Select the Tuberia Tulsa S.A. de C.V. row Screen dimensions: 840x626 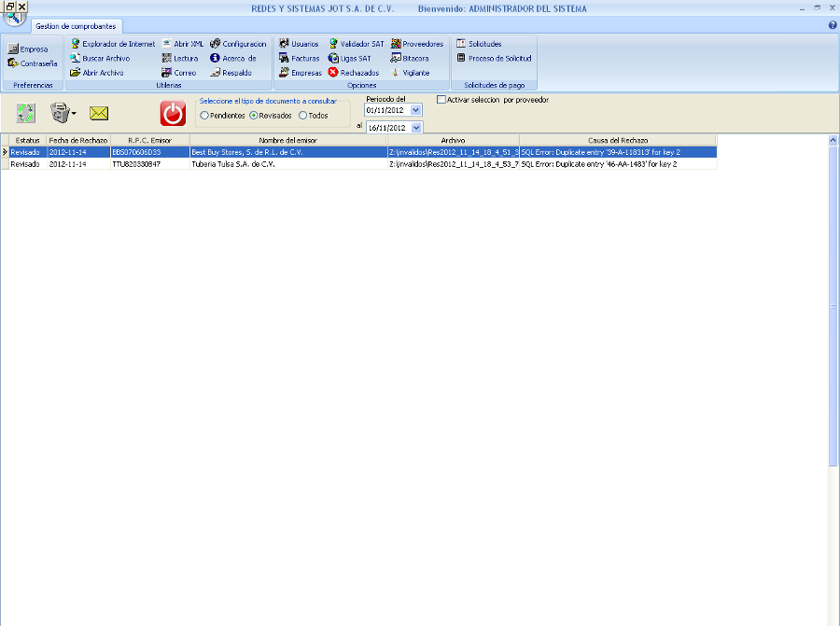click(233, 163)
